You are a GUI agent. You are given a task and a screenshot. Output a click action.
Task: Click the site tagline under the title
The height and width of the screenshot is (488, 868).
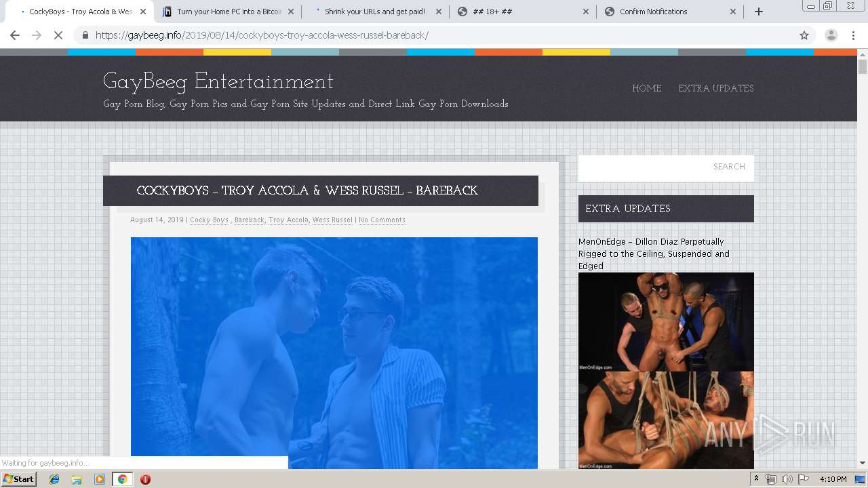click(x=306, y=104)
